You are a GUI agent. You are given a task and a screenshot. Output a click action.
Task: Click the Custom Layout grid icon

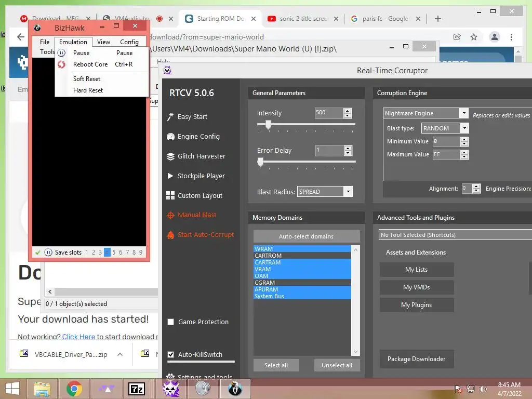click(170, 195)
